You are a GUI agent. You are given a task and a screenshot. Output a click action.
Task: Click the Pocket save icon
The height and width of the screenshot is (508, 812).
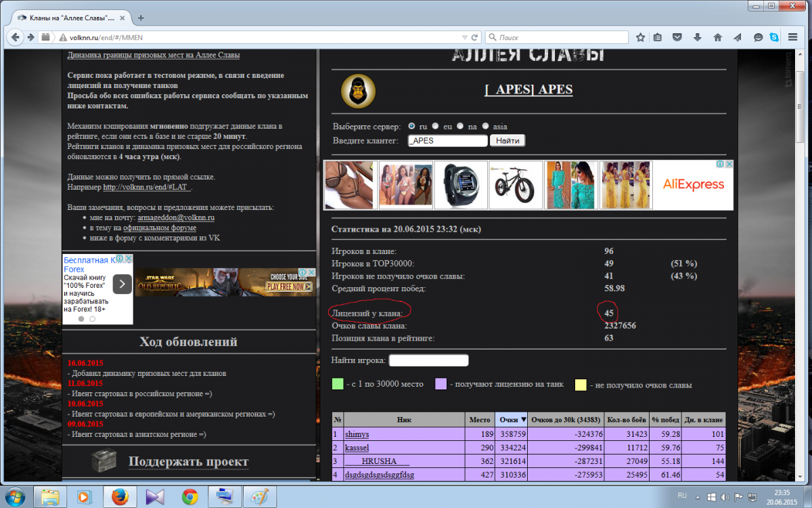(x=679, y=37)
